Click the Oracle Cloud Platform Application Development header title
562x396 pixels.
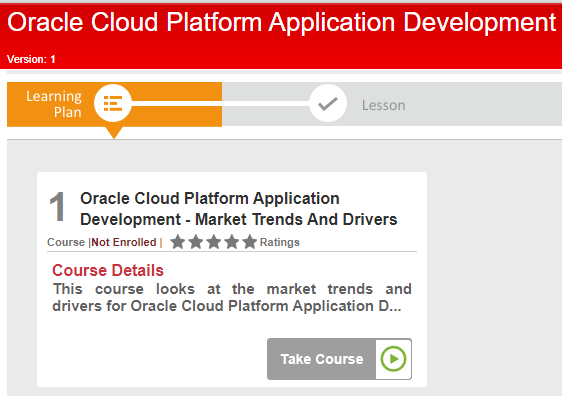(281, 22)
